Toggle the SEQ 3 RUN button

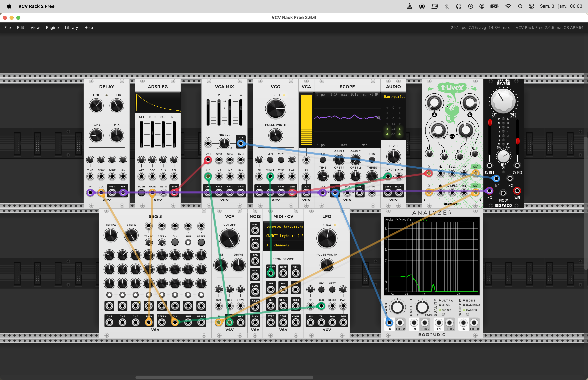[188, 242]
